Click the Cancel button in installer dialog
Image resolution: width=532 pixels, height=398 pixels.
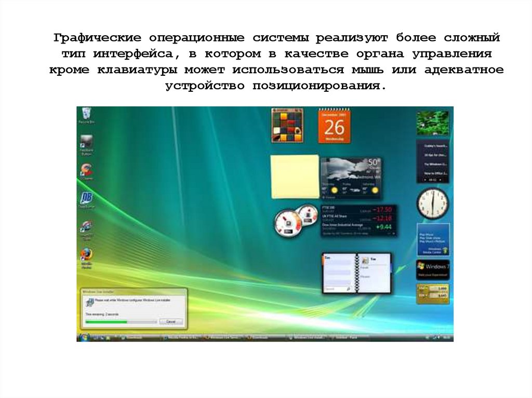point(171,321)
